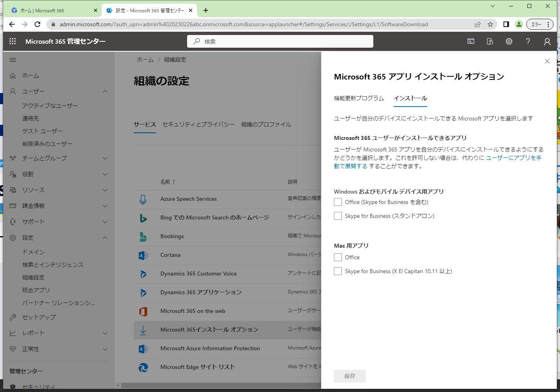Click the Microsoft Edge logo icon
560x392 pixels.
coord(143,367)
